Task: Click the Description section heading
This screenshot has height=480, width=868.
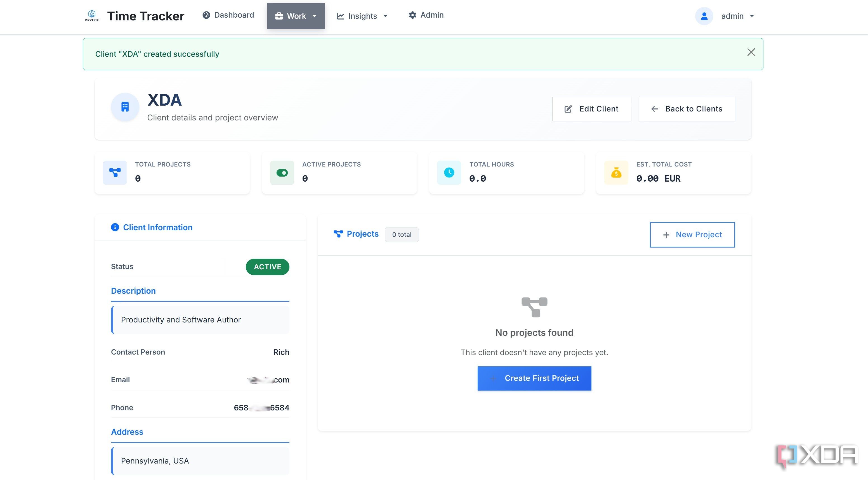Action: [x=133, y=291]
